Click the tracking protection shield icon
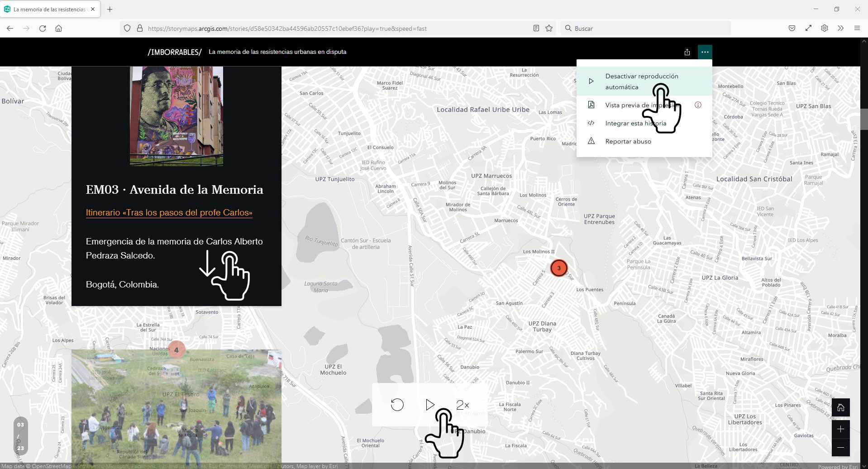 pyautogui.click(x=127, y=28)
